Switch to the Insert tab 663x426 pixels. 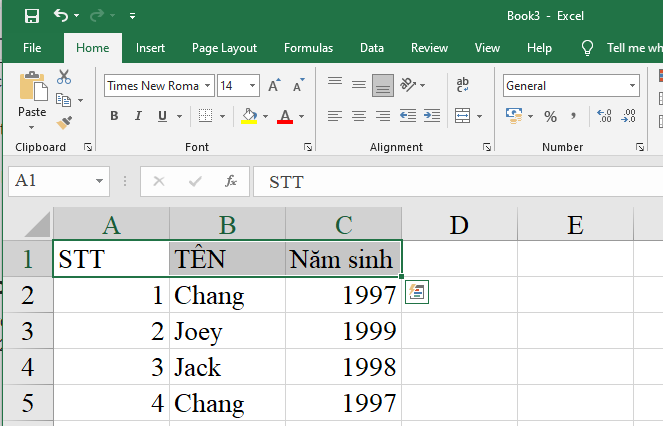pos(150,48)
